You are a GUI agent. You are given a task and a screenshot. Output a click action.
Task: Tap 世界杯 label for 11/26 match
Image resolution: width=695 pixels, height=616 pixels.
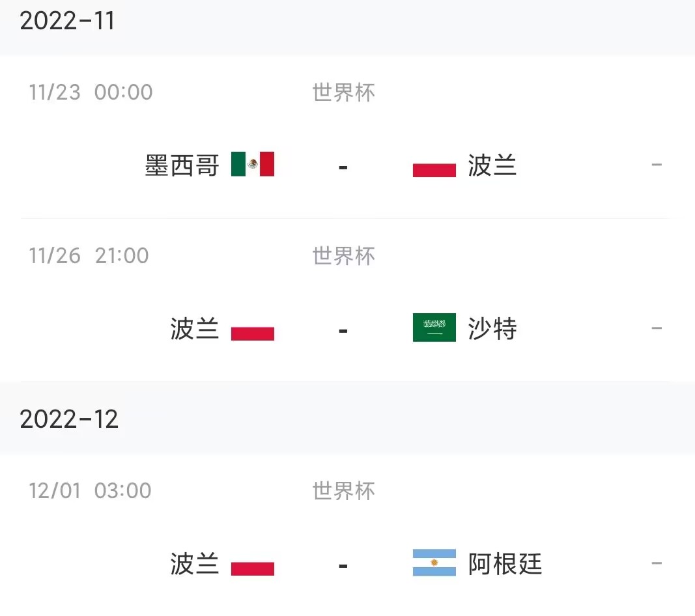click(343, 256)
